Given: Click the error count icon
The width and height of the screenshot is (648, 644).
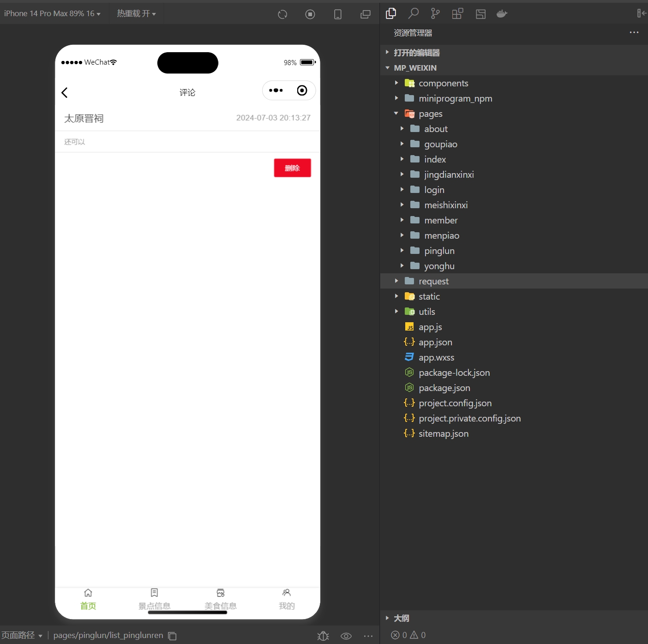Looking at the screenshot, I should click(x=395, y=635).
